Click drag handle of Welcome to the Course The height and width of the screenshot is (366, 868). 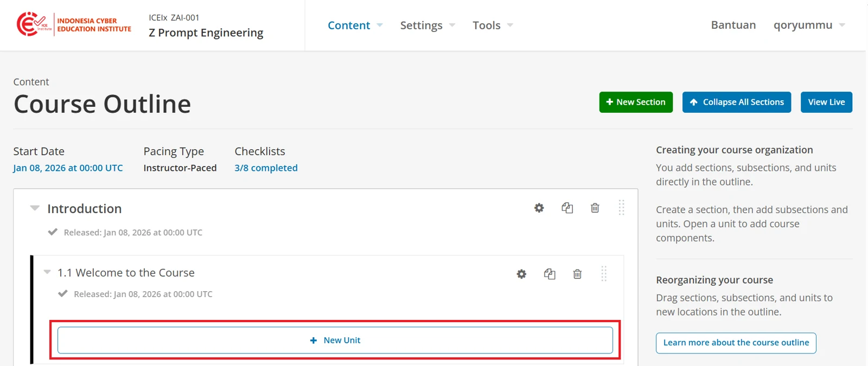coord(604,274)
